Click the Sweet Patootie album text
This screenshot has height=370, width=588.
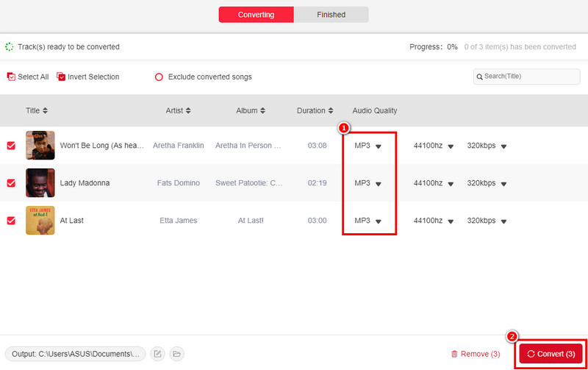pos(249,182)
